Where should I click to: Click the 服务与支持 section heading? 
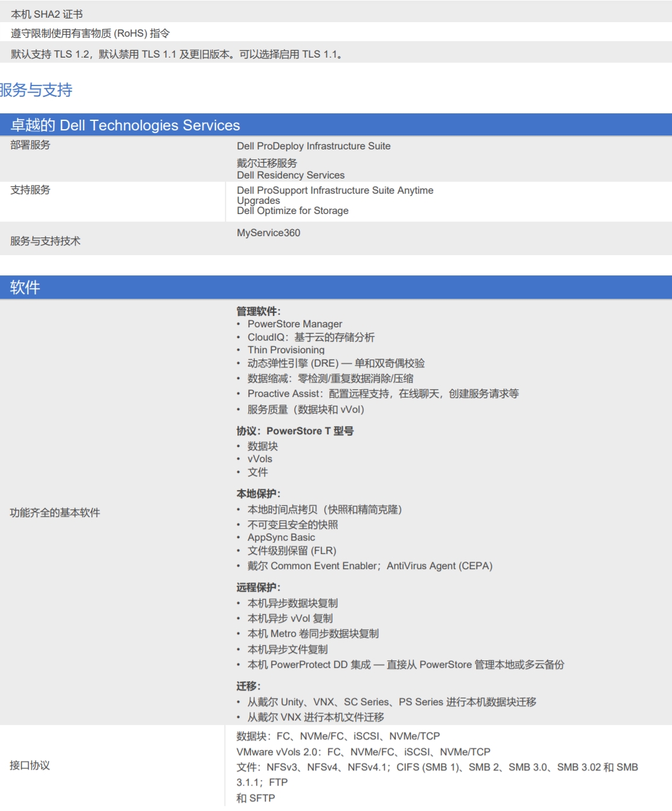(x=36, y=91)
